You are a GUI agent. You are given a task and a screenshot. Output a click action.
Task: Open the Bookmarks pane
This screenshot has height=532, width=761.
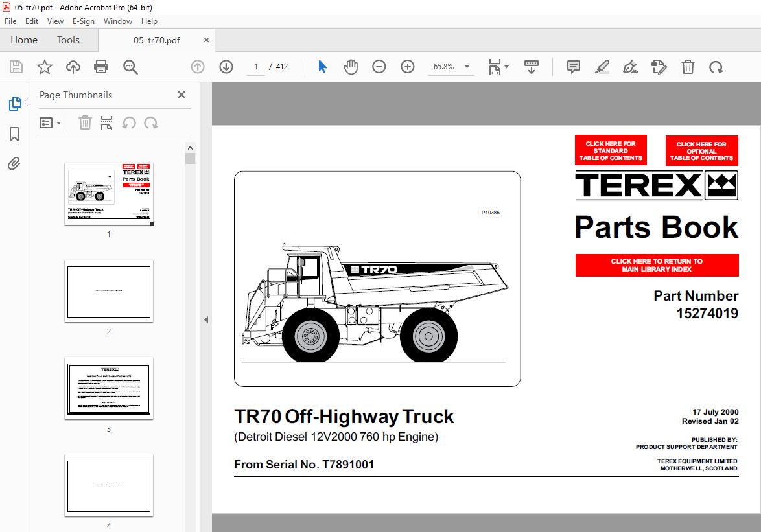point(14,134)
